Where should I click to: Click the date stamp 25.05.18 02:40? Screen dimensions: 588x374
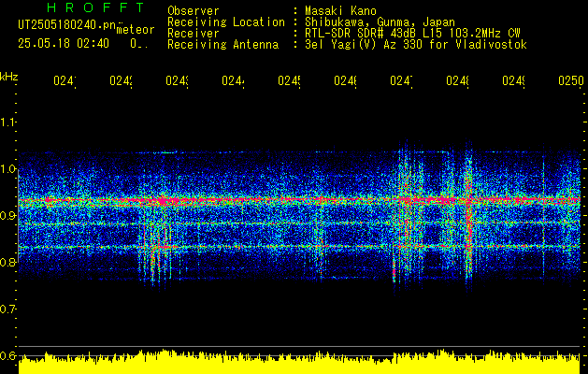[64, 44]
